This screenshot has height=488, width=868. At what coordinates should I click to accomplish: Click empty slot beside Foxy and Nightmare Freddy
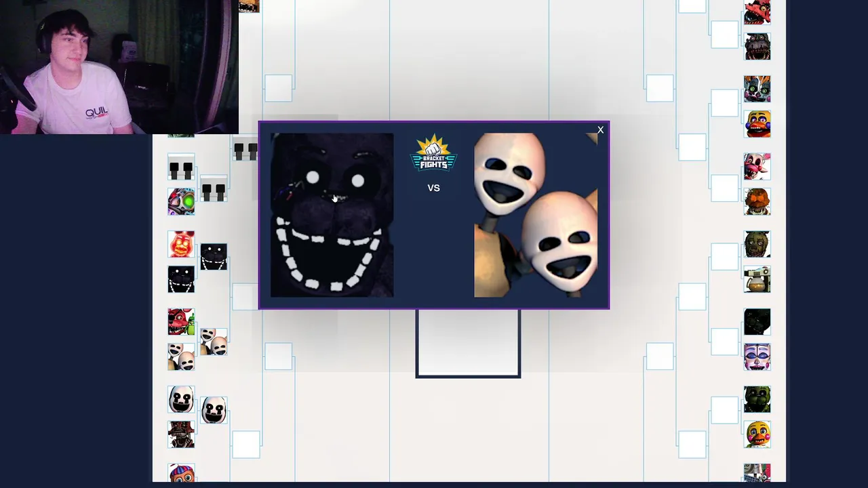pos(724,35)
